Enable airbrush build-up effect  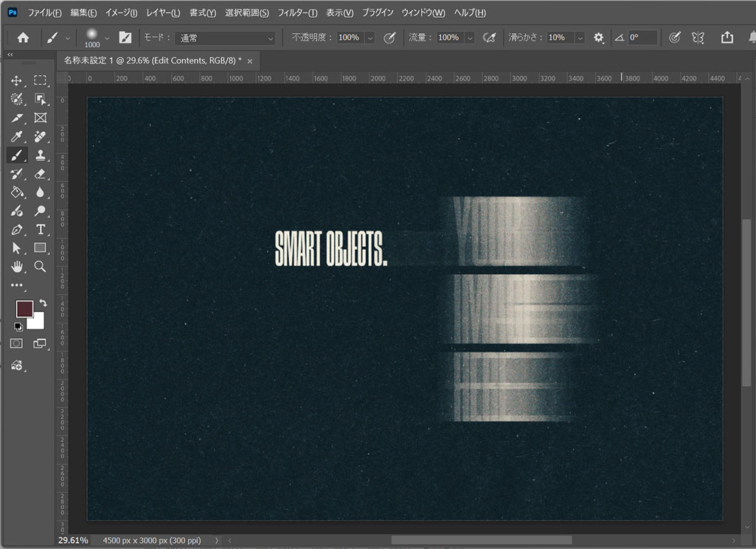click(x=488, y=38)
